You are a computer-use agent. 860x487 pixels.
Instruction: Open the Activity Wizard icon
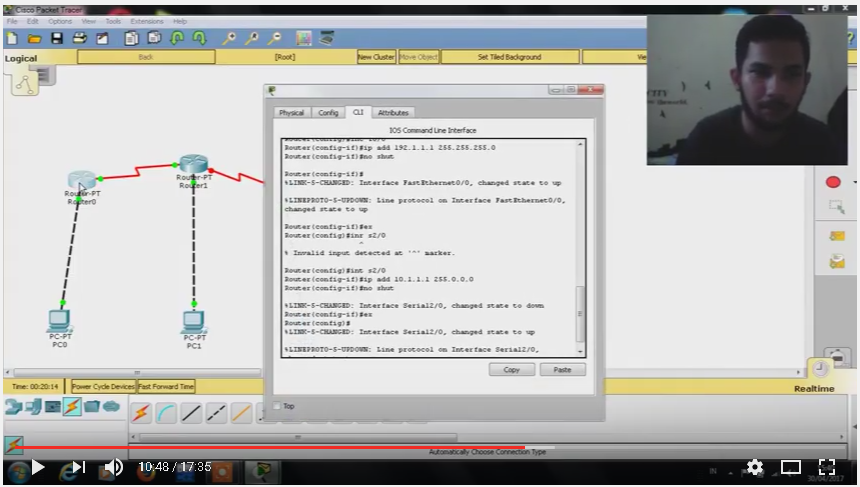coord(102,38)
